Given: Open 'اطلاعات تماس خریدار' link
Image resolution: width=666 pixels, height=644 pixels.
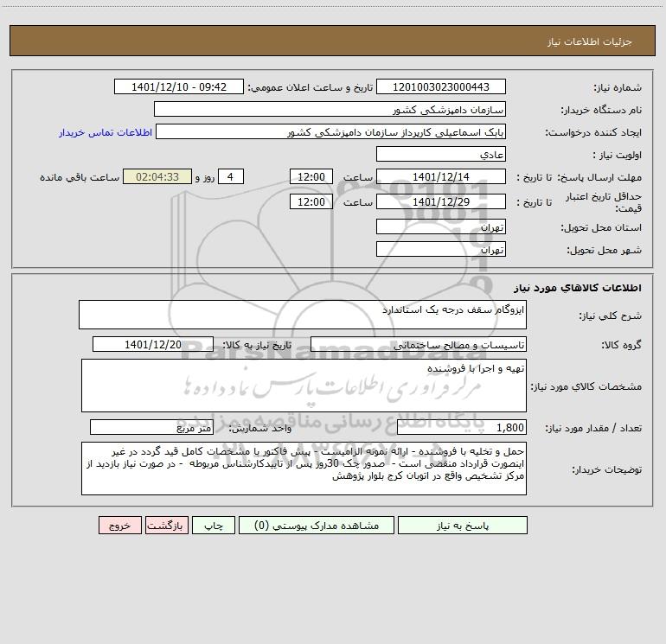Looking at the screenshot, I should 106,132.
